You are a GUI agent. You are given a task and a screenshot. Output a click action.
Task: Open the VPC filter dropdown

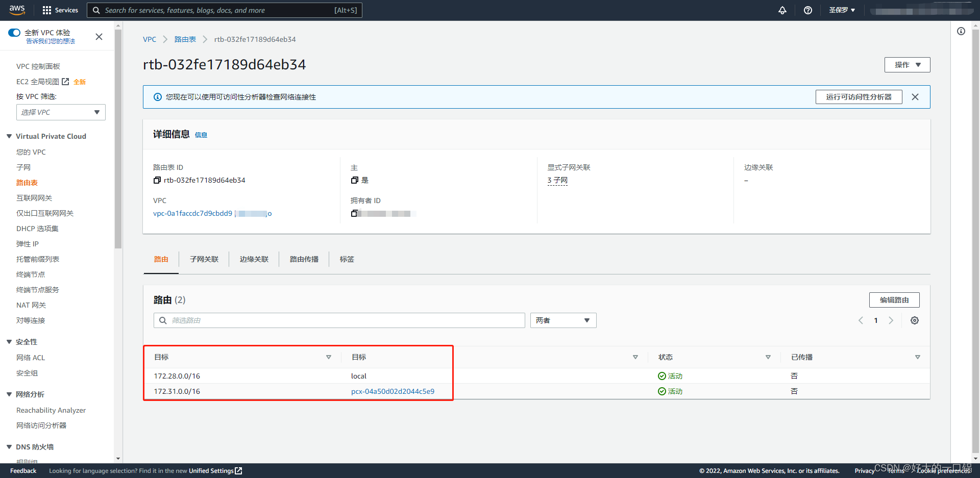tap(61, 112)
